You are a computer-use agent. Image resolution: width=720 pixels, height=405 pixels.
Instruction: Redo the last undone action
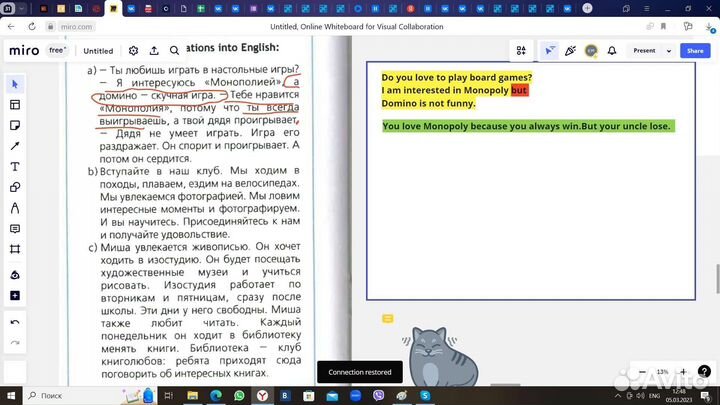[x=15, y=343]
